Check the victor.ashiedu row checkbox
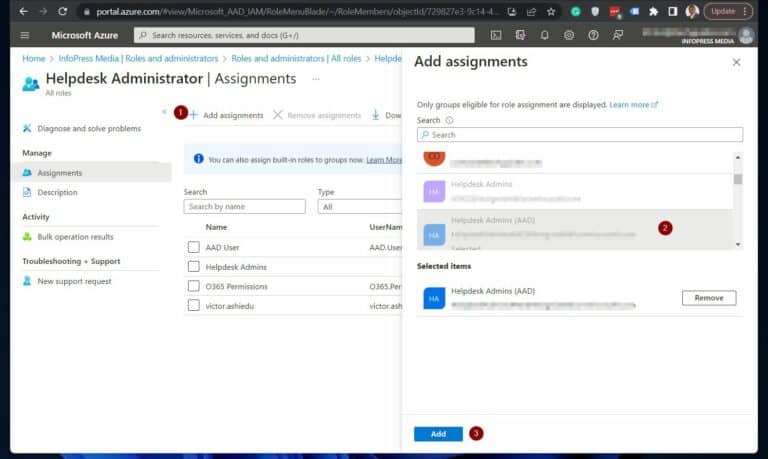768x459 pixels. tap(193, 306)
